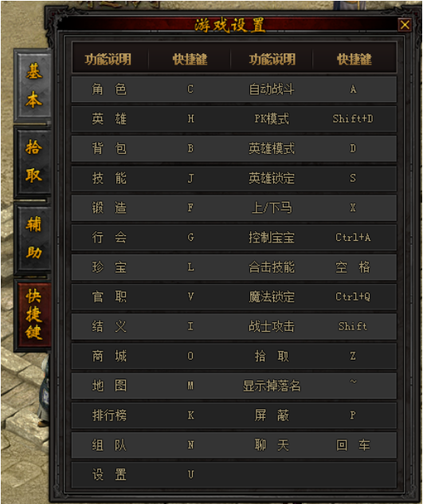Click the 英雄 shortcut key H
Screen dimensions: 423x504
point(190,119)
